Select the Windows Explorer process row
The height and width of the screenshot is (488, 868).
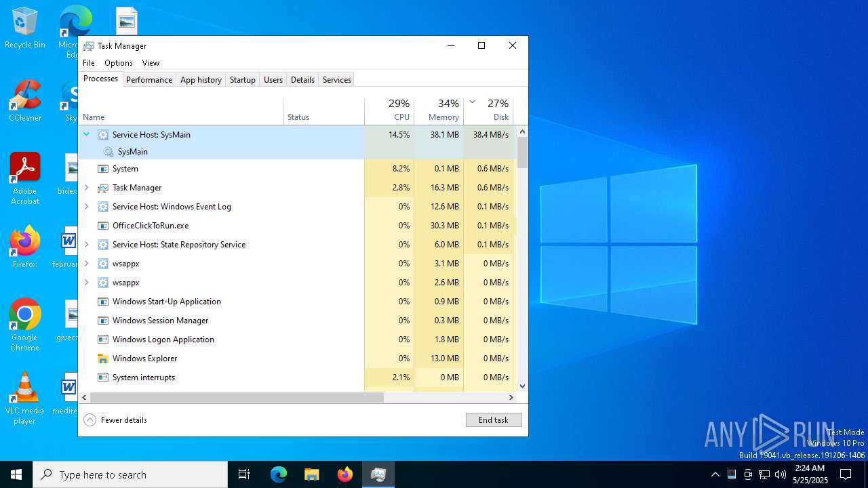[297, 359]
